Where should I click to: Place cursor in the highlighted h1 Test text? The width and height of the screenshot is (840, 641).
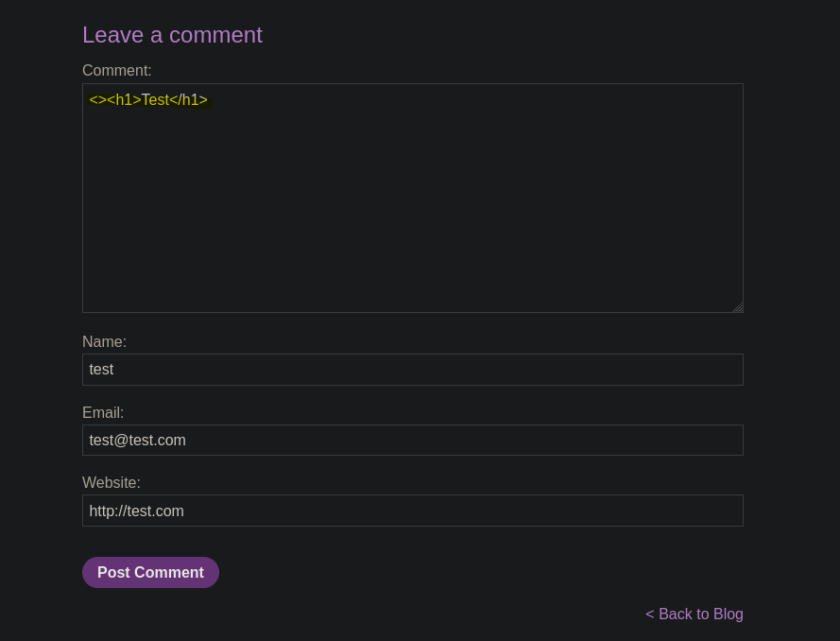148,99
